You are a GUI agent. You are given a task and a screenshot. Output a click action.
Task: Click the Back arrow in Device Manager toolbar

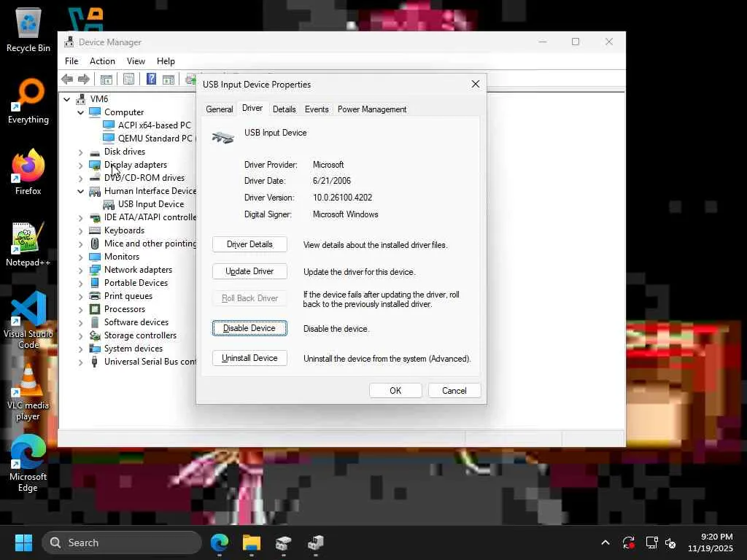tap(67, 79)
